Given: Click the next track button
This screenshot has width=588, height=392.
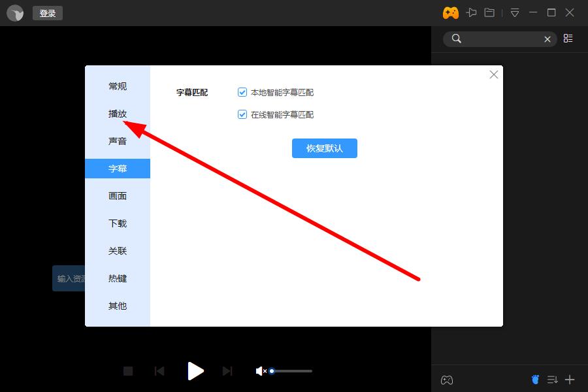Looking at the screenshot, I should tap(227, 371).
